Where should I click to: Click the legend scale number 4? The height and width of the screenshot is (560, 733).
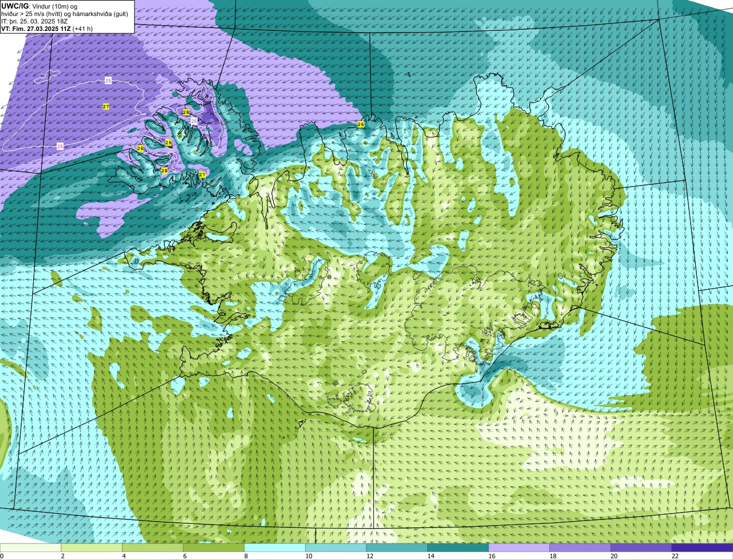pos(124,555)
